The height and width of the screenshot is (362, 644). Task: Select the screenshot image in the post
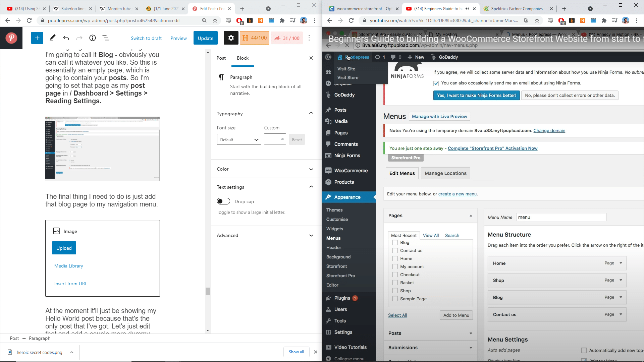(x=103, y=149)
